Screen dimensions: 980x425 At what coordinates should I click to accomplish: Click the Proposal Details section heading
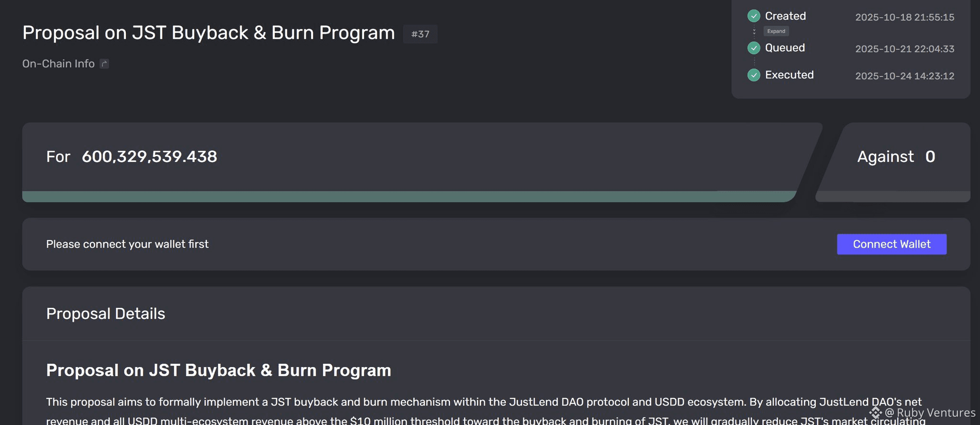106,314
